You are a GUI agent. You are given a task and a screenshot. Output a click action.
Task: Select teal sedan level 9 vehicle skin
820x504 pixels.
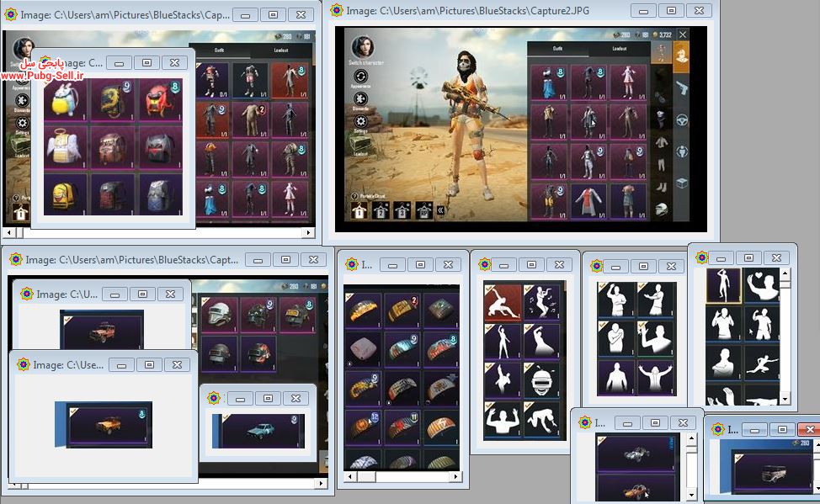(260, 431)
